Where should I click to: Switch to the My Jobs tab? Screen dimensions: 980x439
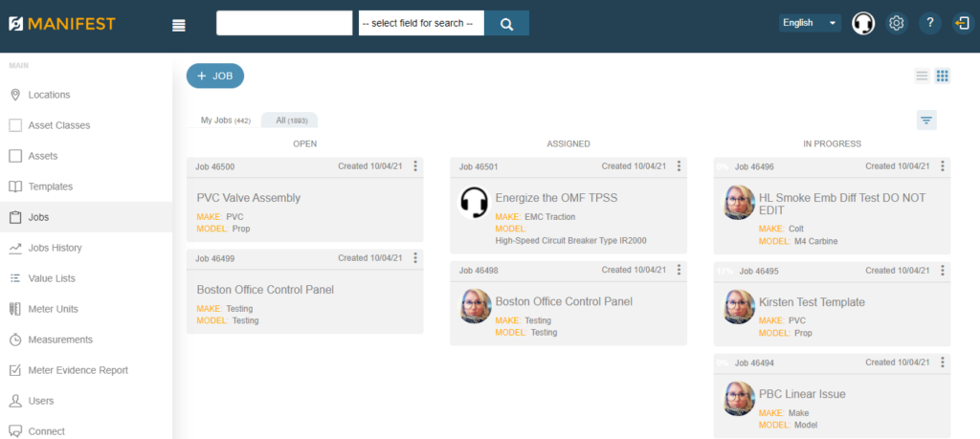point(225,120)
